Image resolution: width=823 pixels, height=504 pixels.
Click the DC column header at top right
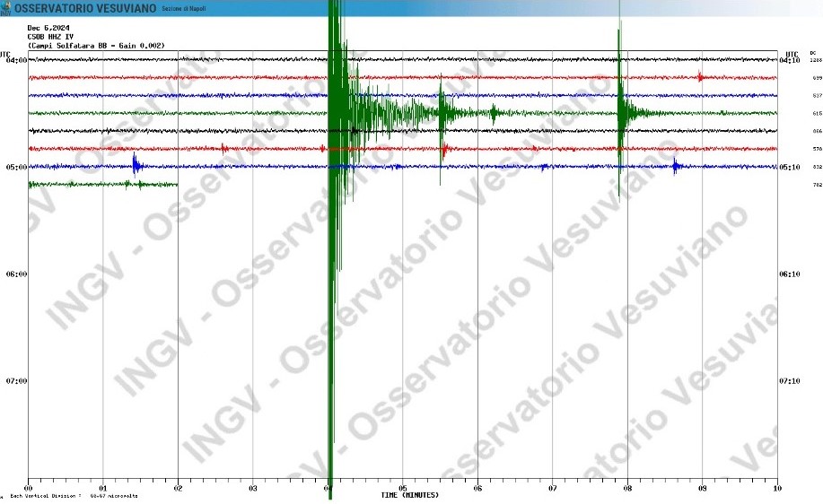pyautogui.click(x=813, y=53)
